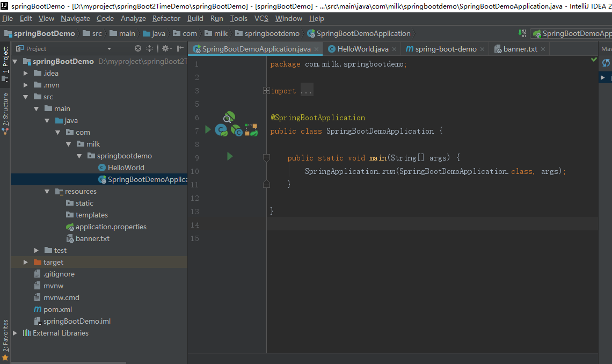Select .gitignore in the project tree
Viewport: 612px width, 364px height.
coord(59,274)
